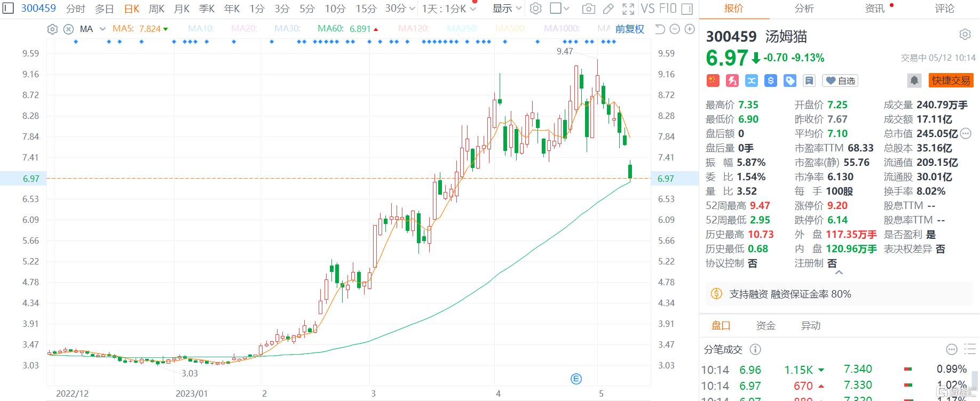Open the 资讯 news tab
The height and width of the screenshot is (401, 980).
pyautogui.click(x=874, y=9)
